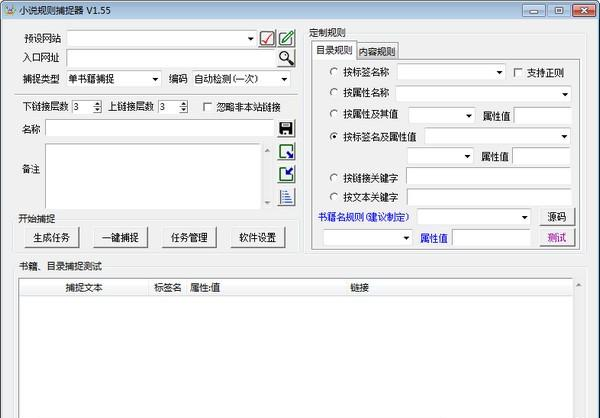The width and height of the screenshot is (600, 418).
Task: Select 按属性及其值 radio button
Action: coord(334,114)
